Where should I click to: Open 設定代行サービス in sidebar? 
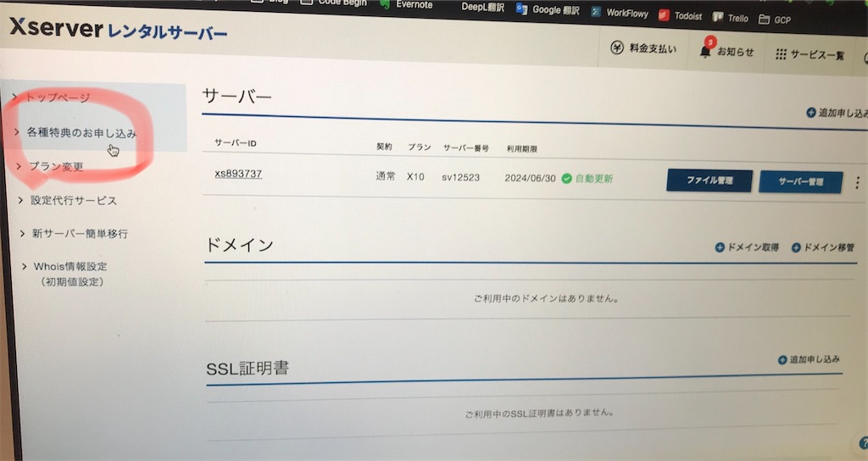coord(74,200)
